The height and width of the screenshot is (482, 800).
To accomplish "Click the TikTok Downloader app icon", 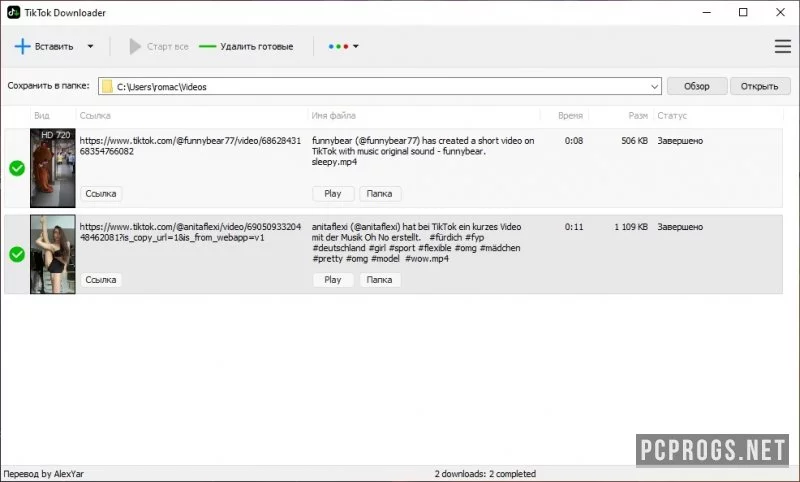I will [13, 12].
